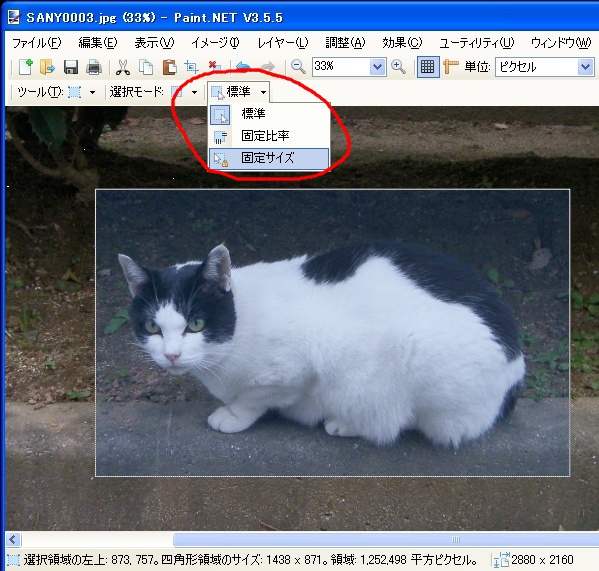Choose 固定サイズ from the dropdown list
Viewport: 599px width, 571px height.
tap(269, 158)
